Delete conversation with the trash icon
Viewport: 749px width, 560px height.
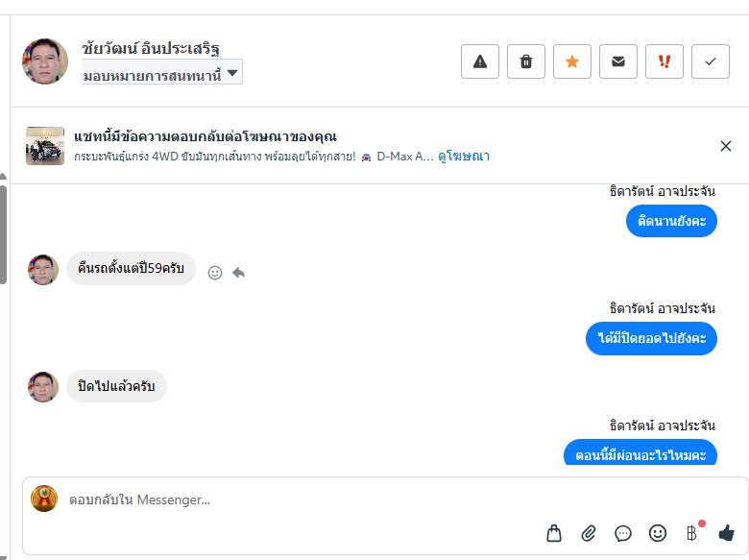click(x=526, y=61)
